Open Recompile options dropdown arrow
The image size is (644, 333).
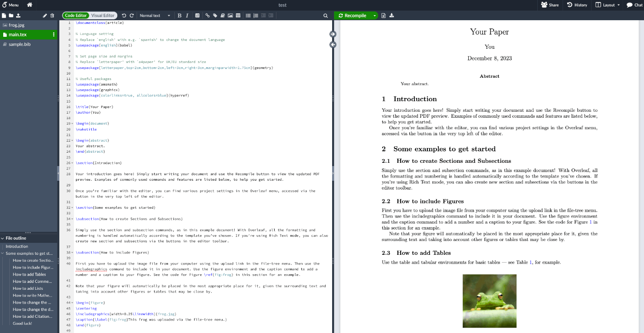[x=375, y=16]
